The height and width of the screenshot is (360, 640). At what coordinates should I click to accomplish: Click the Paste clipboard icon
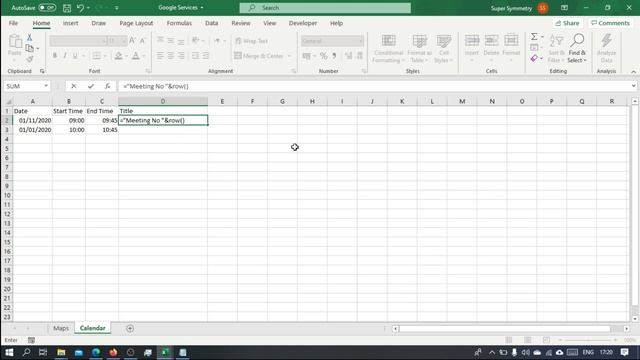[x=15, y=42]
